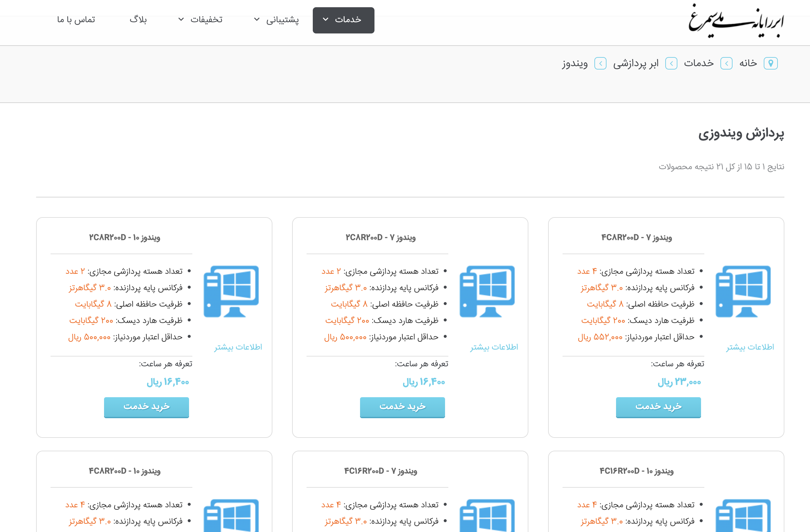Click the breadcrumb chevron after خدمات

coord(671,64)
